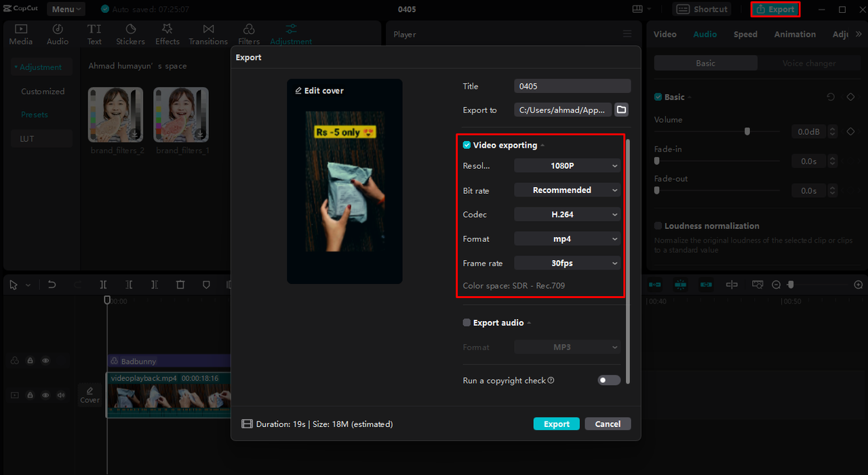The image size is (868, 475).
Task: Reset the Basic audio settings
Action: pos(831,97)
